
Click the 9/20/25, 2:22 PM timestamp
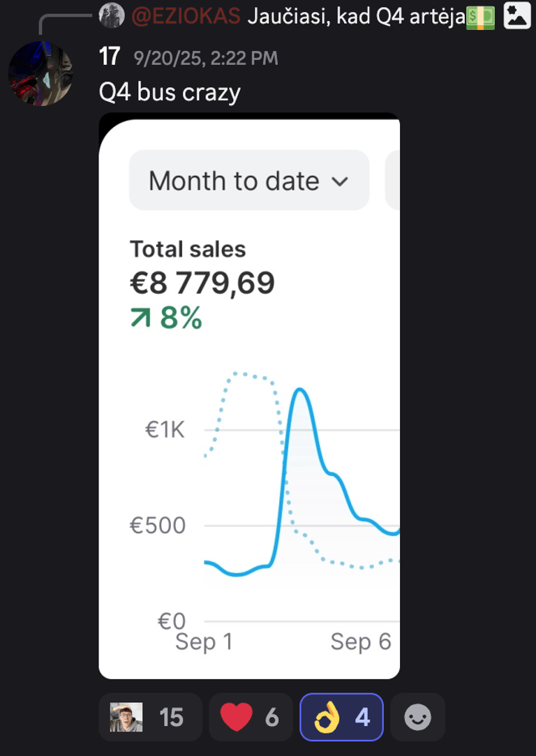(206, 58)
